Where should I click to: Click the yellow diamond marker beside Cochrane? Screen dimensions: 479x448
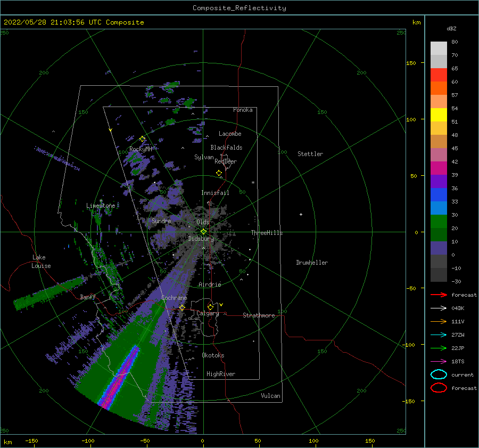point(182,307)
